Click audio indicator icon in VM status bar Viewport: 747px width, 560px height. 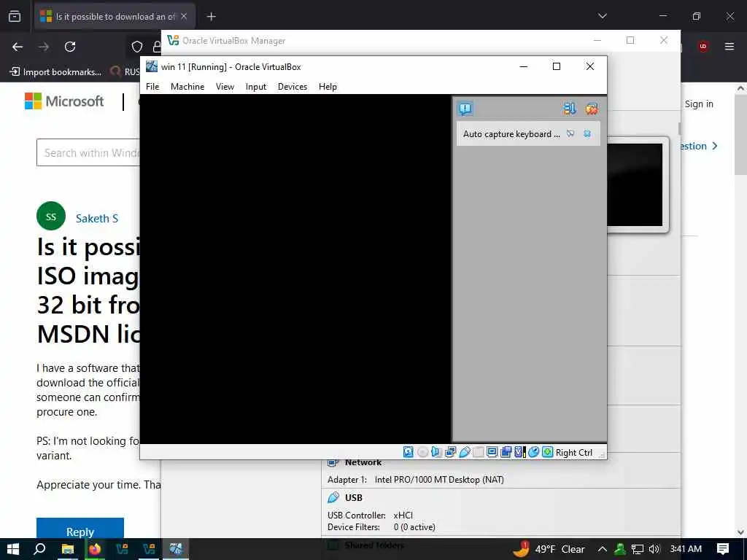[x=436, y=452]
